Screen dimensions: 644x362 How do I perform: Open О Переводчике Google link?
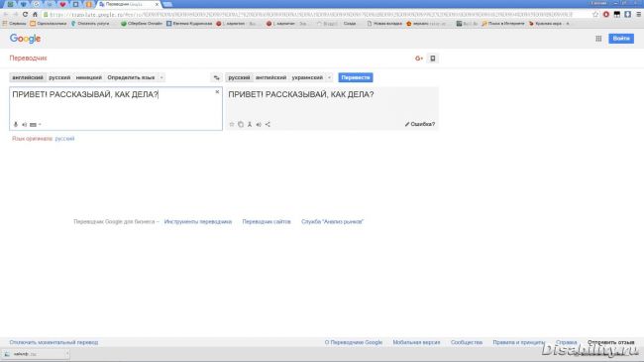pyautogui.click(x=354, y=342)
